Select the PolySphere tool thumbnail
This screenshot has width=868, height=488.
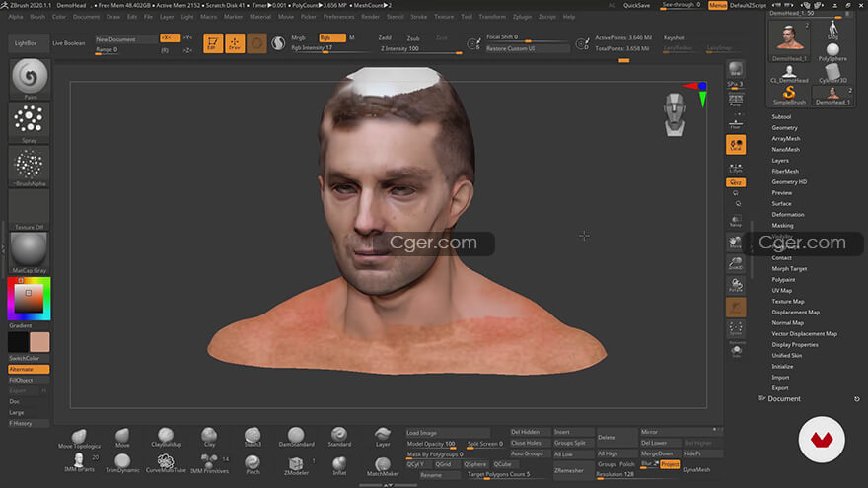coord(832,52)
